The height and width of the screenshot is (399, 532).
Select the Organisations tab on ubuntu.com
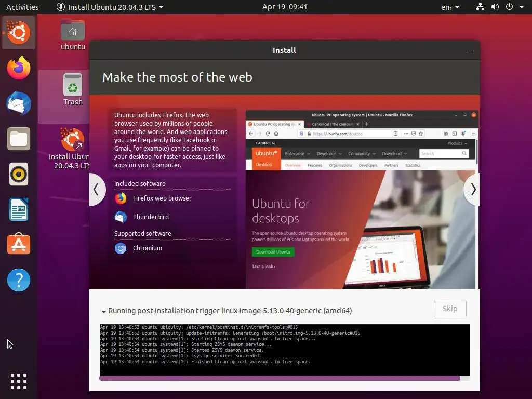coord(340,165)
